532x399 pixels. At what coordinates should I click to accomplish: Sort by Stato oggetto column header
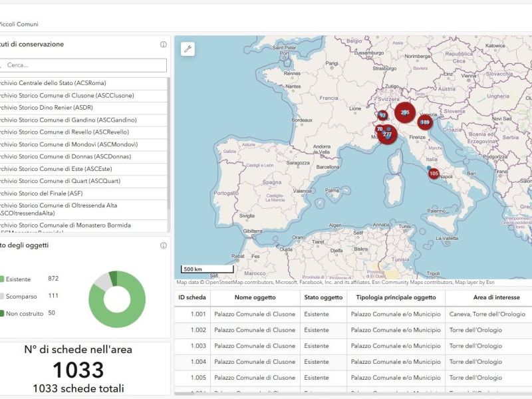click(323, 297)
